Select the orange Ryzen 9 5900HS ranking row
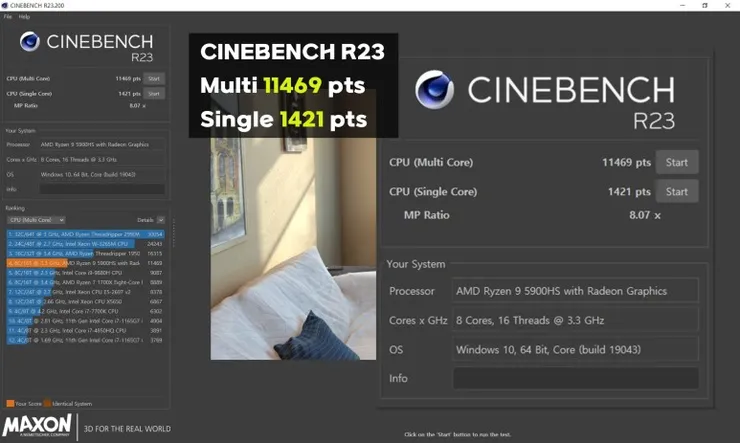The height and width of the screenshot is (443, 740). pos(85,263)
